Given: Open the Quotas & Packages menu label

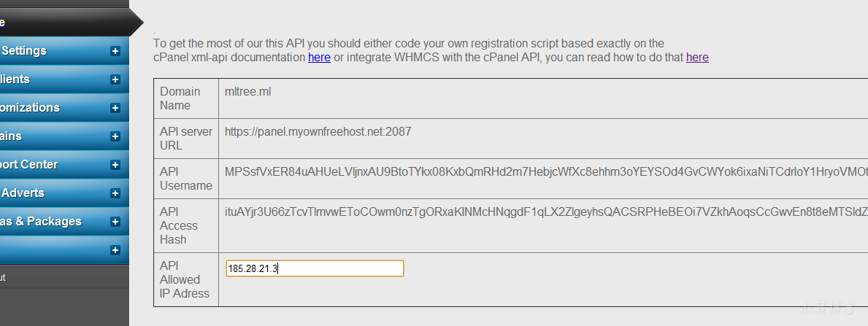Looking at the screenshot, I should [40, 222].
